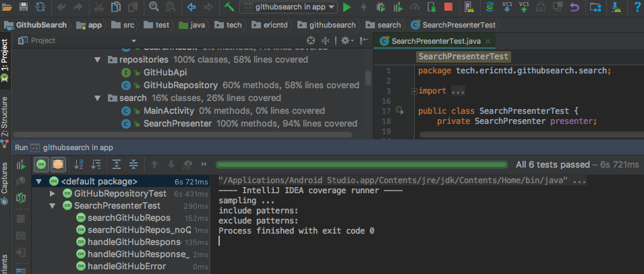The height and width of the screenshot is (274, 644).
Task: Click Collapse All icon in Project panel
Action: [325, 40]
